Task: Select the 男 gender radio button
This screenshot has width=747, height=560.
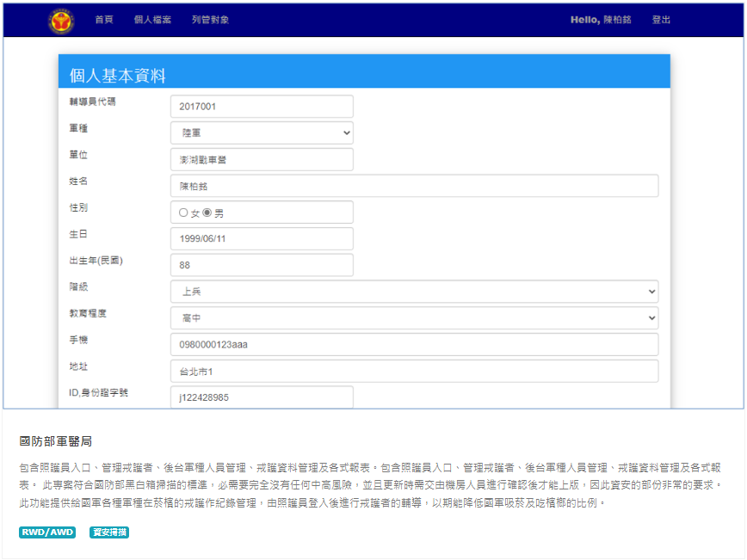Action: (207, 212)
